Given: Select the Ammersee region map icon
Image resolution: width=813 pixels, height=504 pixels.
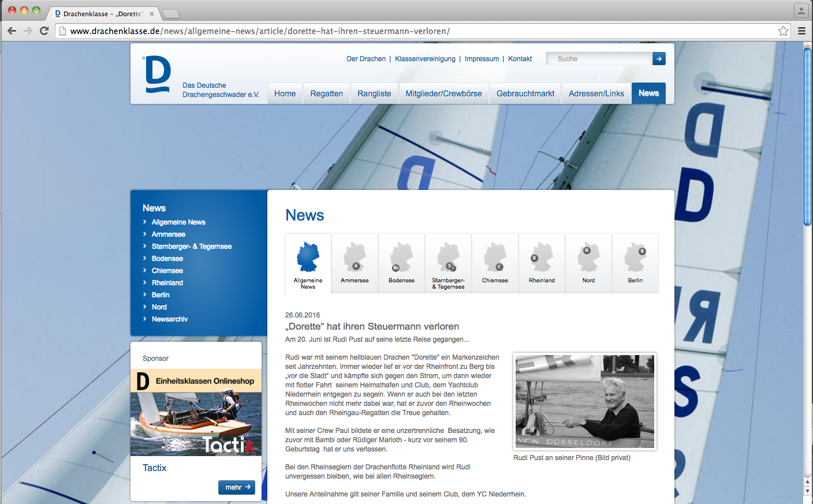Looking at the screenshot, I should pos(355,258).
